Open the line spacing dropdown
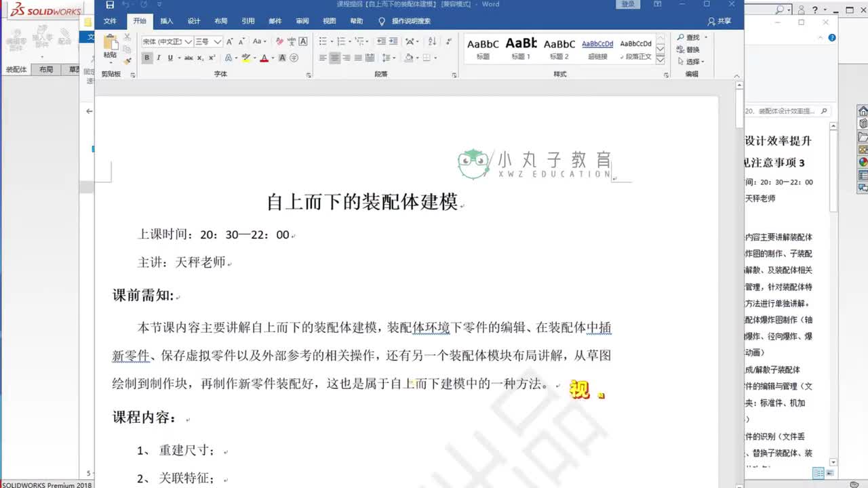This screenshot has width=868, height=488. 389,58
